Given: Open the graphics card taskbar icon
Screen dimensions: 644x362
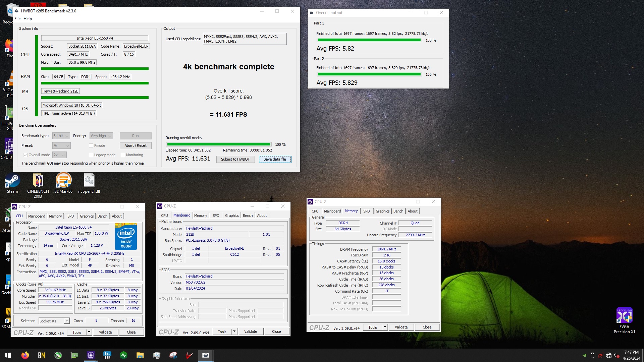Looking at the screenshot, I should pyautogui.click(x=74, y=355).
